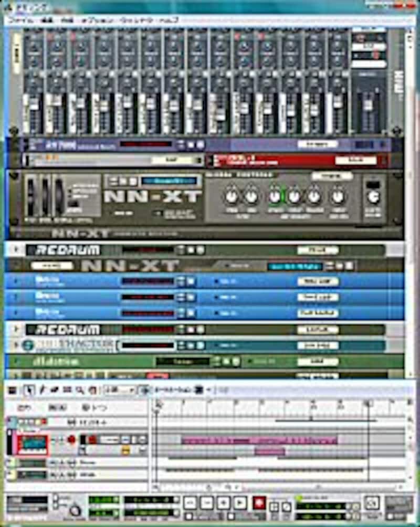
Task: Save patch on the first Redrum
Action: click(201, 250)
